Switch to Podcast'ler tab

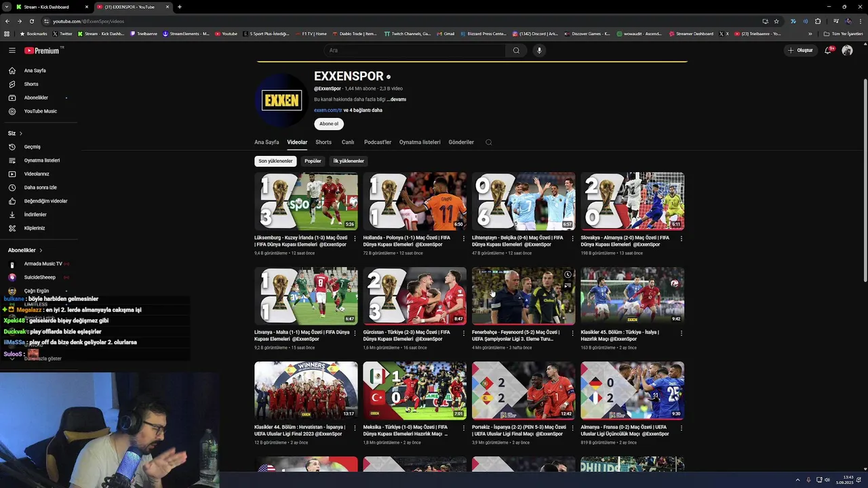click(378, 142)
